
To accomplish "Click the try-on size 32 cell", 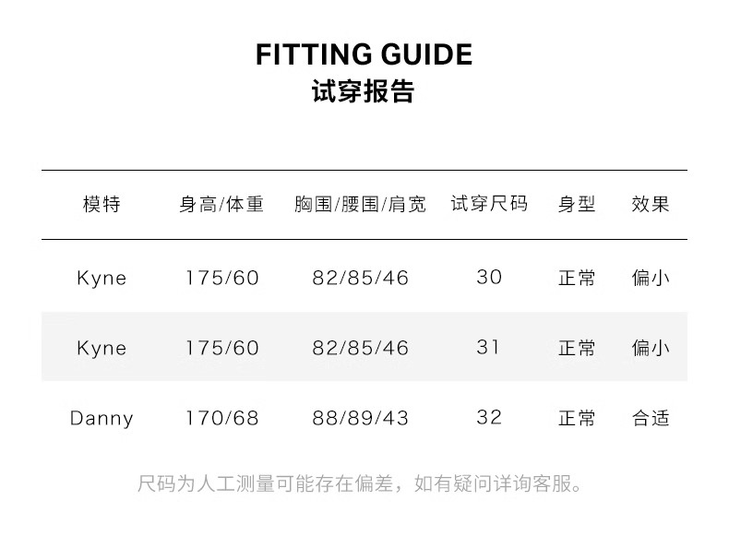I will pyautogui.click(x=489, y=417).
